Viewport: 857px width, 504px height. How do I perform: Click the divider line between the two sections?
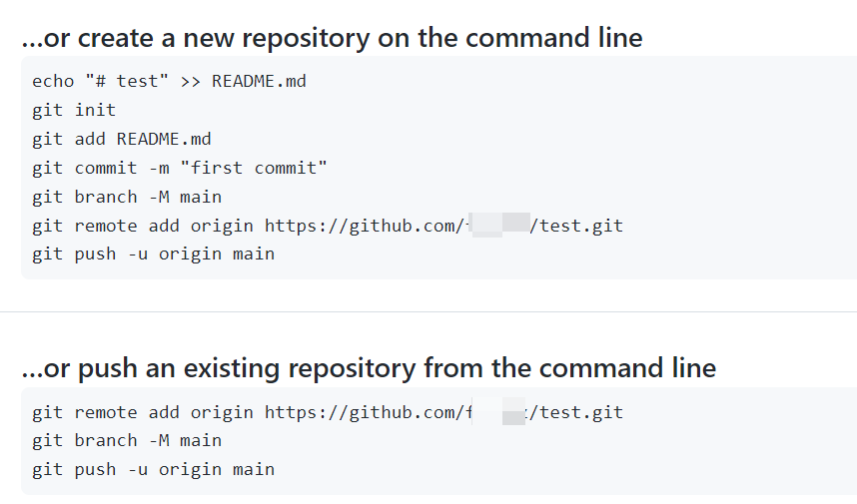click(x=428, y=311)
